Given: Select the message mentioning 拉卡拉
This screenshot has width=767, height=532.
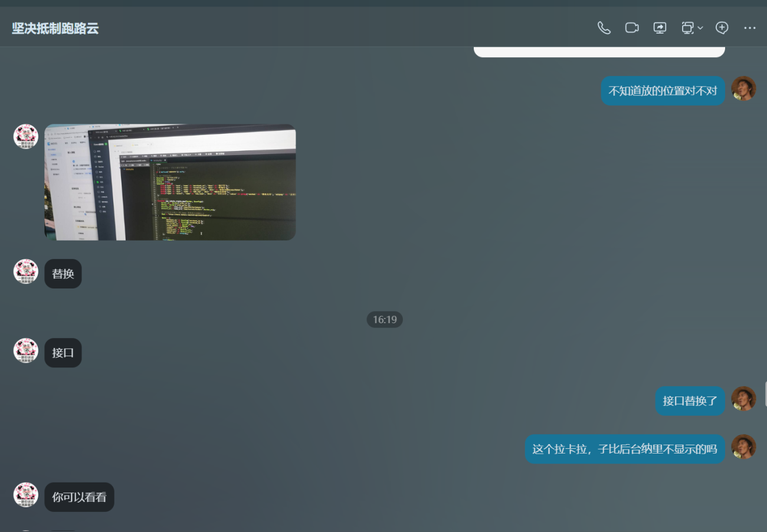Looking at the screenshot, I should click(624, 449).
